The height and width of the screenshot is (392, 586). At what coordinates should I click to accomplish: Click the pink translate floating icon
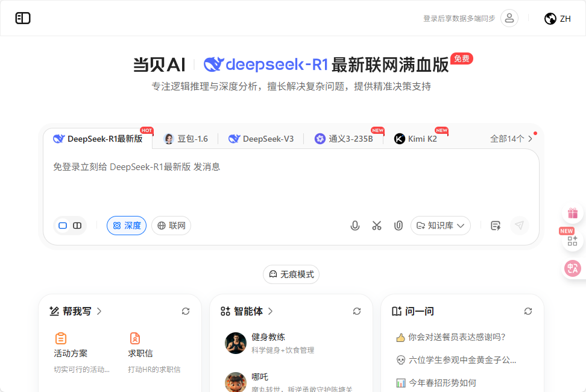[573, 268]
